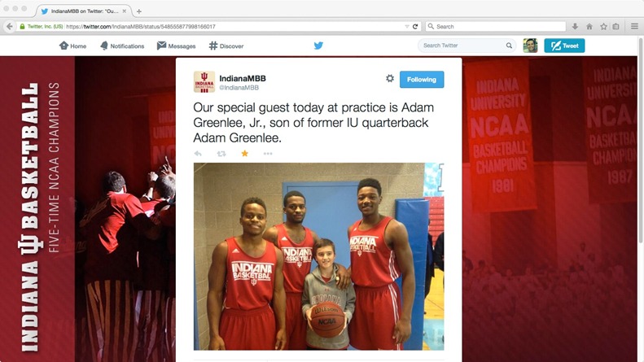Open the tweet's more options ellipsis
Image resolution: width=644 pixels, height=362 pixels.
coord(268,154)
